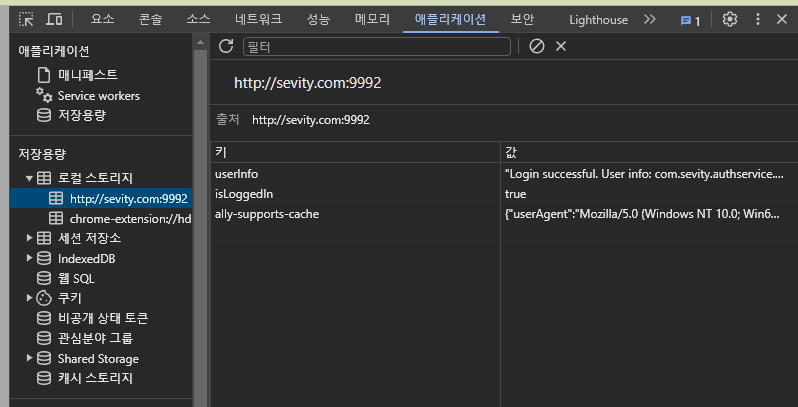Expand the Shared Storage node
Viewport: 798px width, 407px height.
click(x=30, y=358)
